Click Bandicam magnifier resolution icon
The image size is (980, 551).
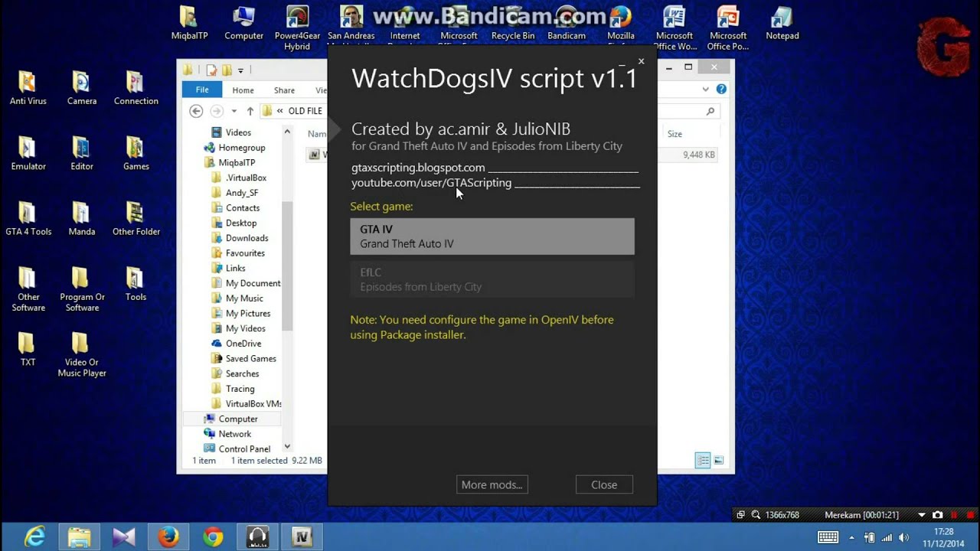[756, 515]
